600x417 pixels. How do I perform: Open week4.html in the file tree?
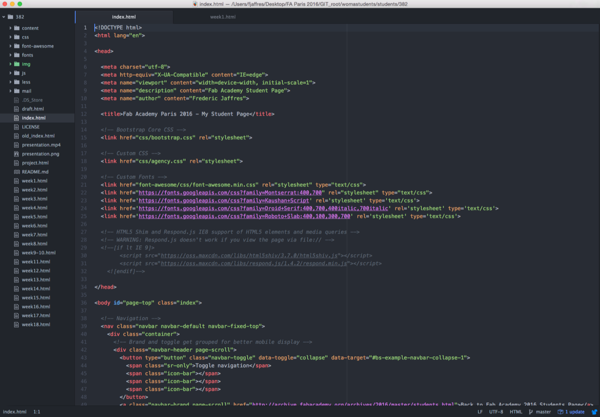coord(34,208)
